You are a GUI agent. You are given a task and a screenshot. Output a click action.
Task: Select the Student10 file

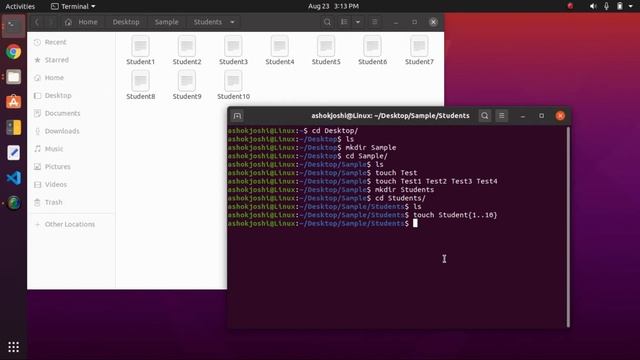click(233, 85)
